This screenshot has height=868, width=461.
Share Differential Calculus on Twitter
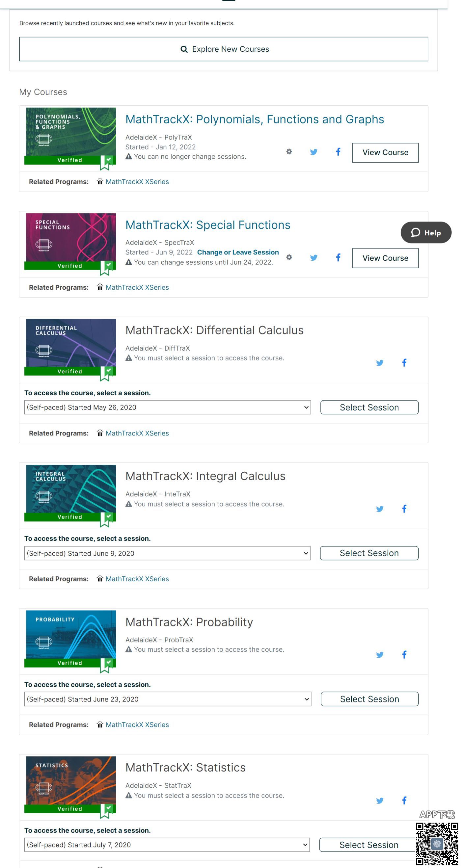coord(379,363)
